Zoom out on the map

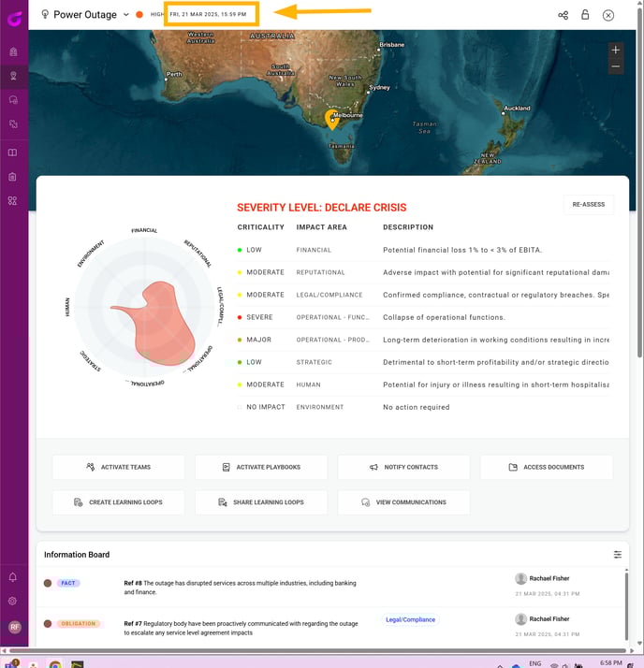coord(615,66)
